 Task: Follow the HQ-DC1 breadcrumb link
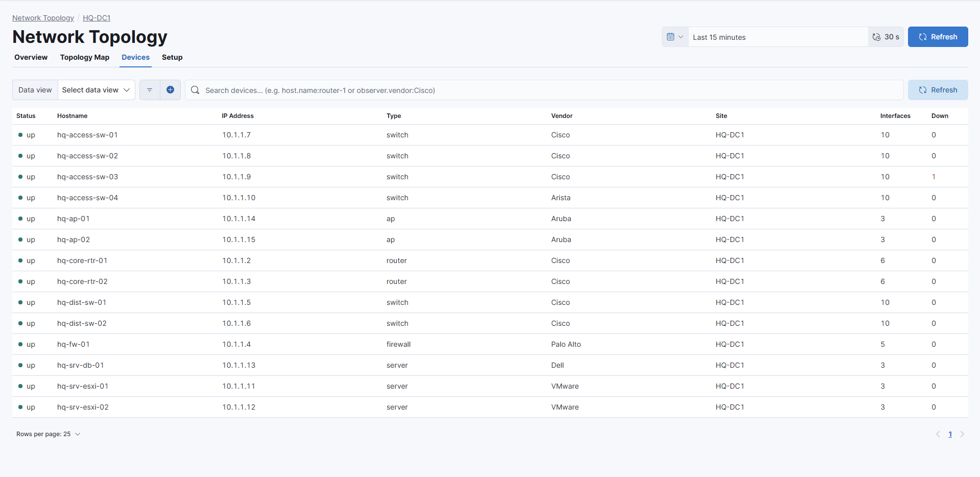[x=97, y=18]
